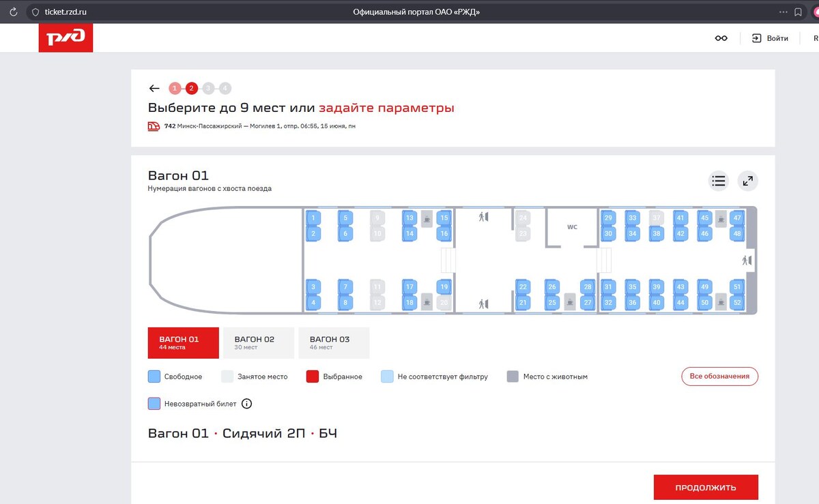The image size is (819, 504).
Task: Select seat 26
Action: [552, 287]
